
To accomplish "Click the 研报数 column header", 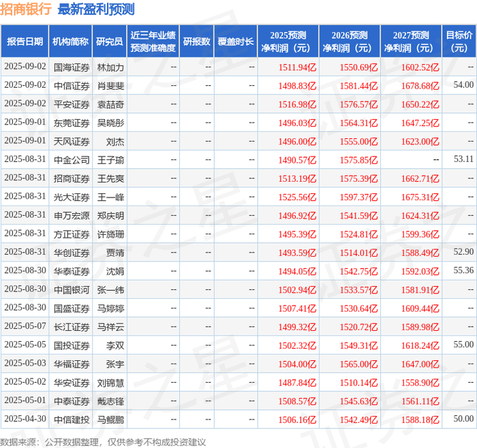I will pos(197,42).
